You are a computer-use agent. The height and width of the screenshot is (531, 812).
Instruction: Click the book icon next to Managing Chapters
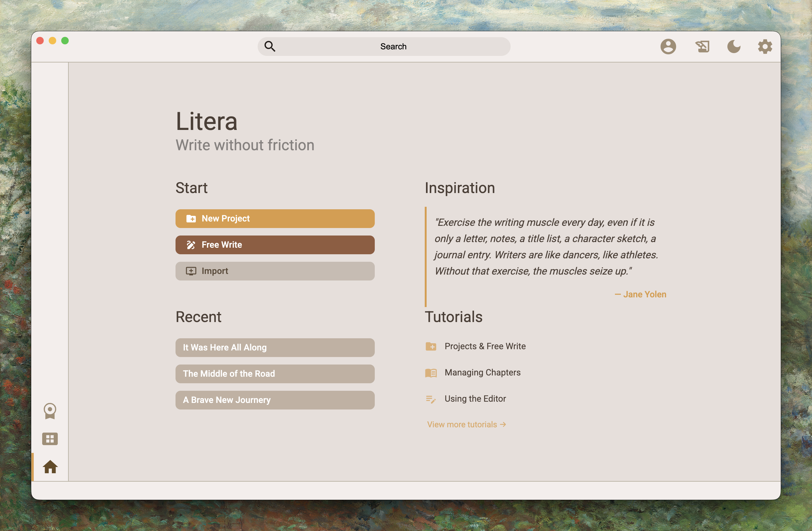click(432, 373)
